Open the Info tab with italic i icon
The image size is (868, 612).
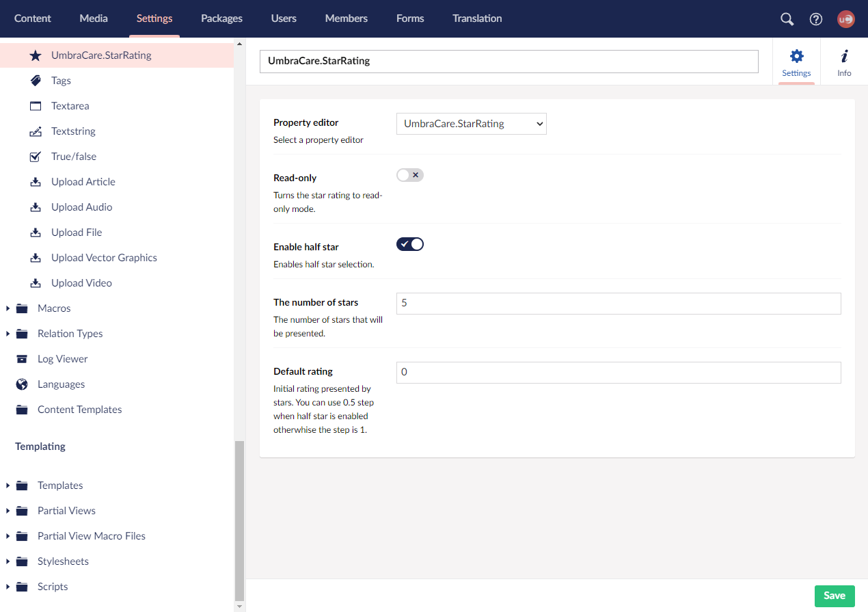[844, 62]
